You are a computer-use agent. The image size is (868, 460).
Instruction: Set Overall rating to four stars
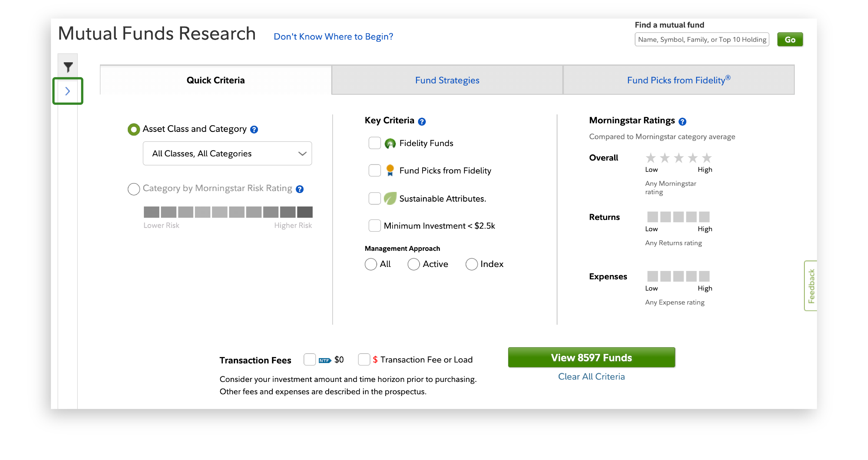tap(693, 158)
